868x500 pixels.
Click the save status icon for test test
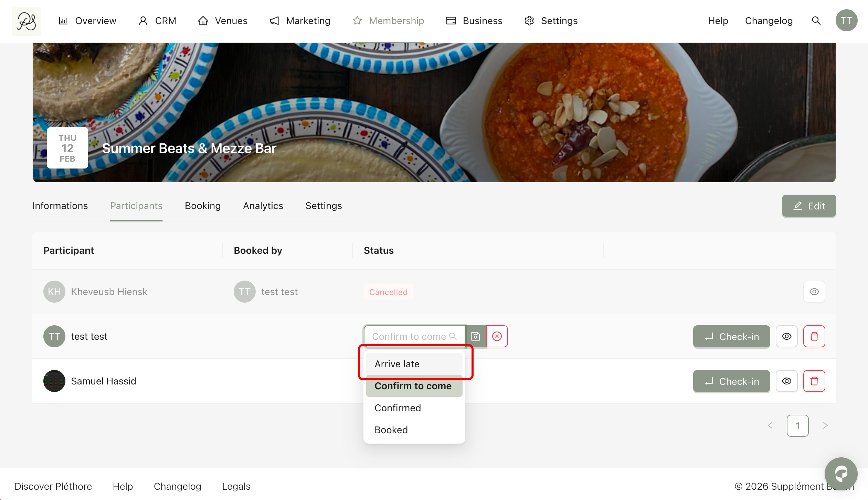pos(476,336)
